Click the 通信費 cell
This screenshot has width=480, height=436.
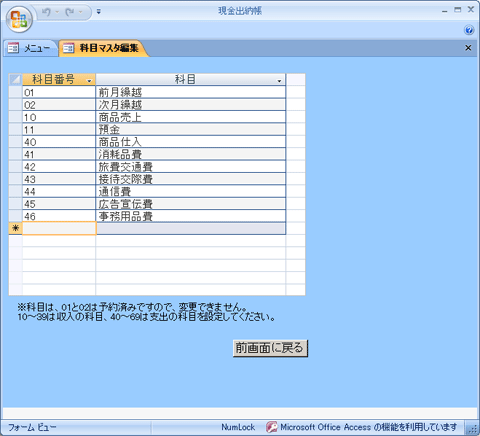(x=191, y=191)
